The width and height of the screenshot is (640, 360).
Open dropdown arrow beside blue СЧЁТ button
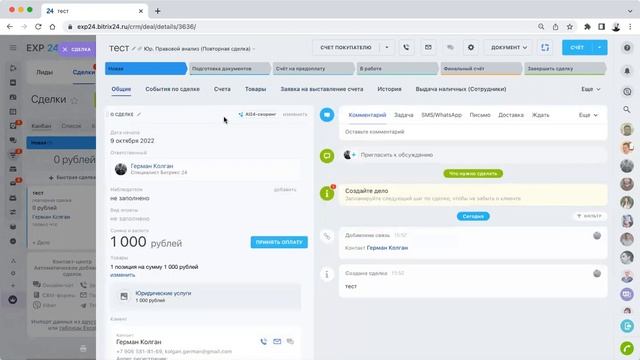click(599, 47)
